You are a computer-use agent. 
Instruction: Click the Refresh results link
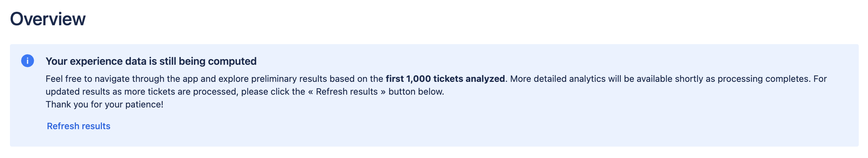point(78,126)
